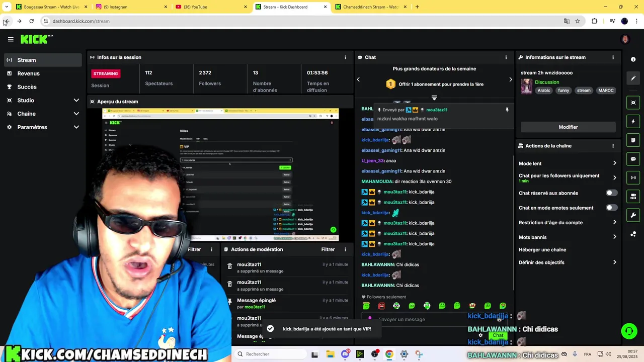The width and height of the screenshot is (644, 362).
Task: Open Restriction d'âge du compte chevron
Action: tap(614, 222)
